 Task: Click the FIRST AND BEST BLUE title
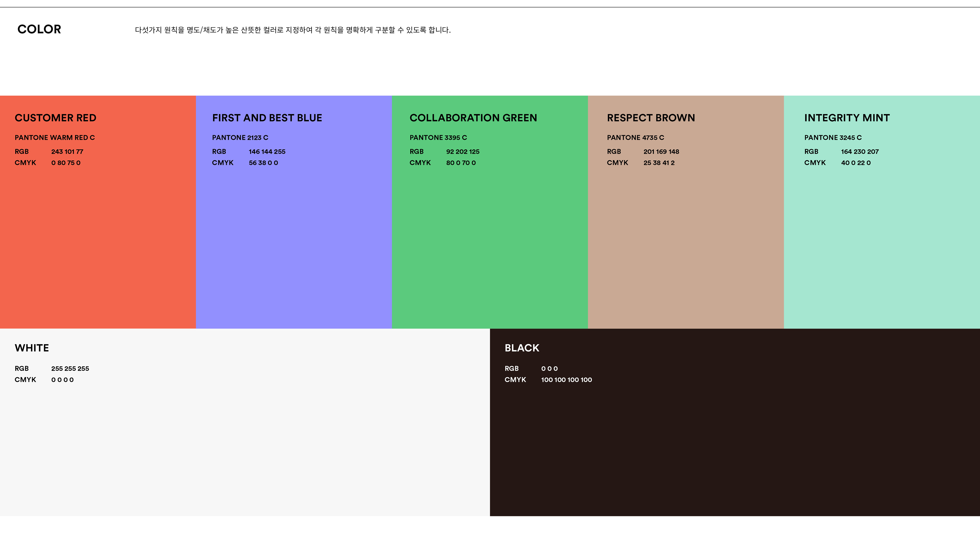(x=267, y=118)
